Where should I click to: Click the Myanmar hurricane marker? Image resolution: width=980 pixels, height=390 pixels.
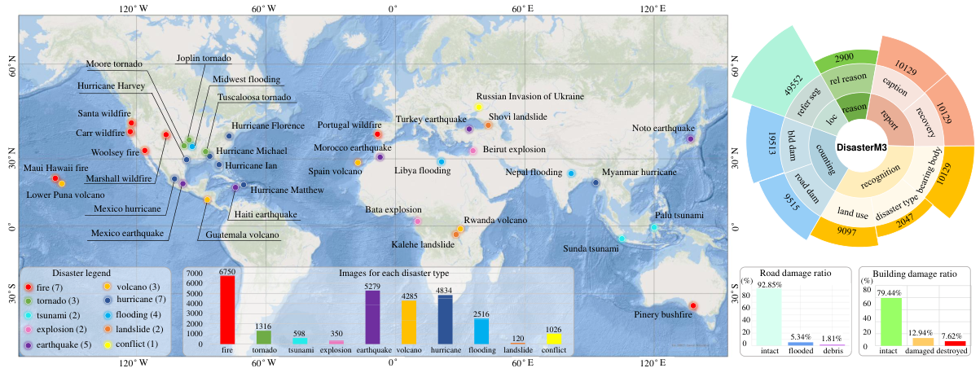(596, 182)
